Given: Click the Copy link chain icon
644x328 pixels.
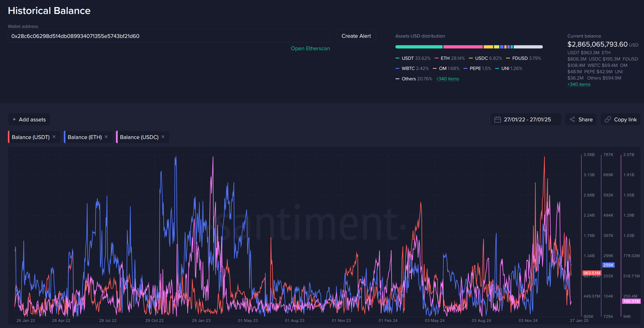Looking at the screenshot, I should (x=608, y=120).
